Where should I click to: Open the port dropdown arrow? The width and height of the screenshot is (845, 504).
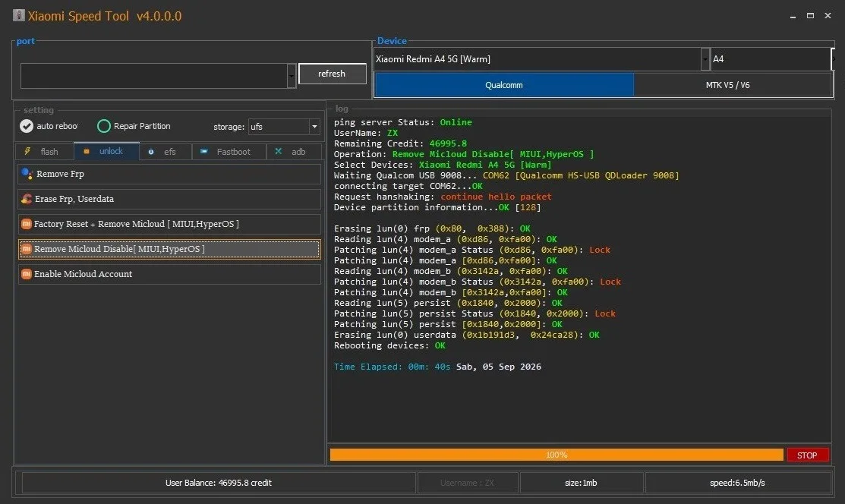click(x=292, y=76)
